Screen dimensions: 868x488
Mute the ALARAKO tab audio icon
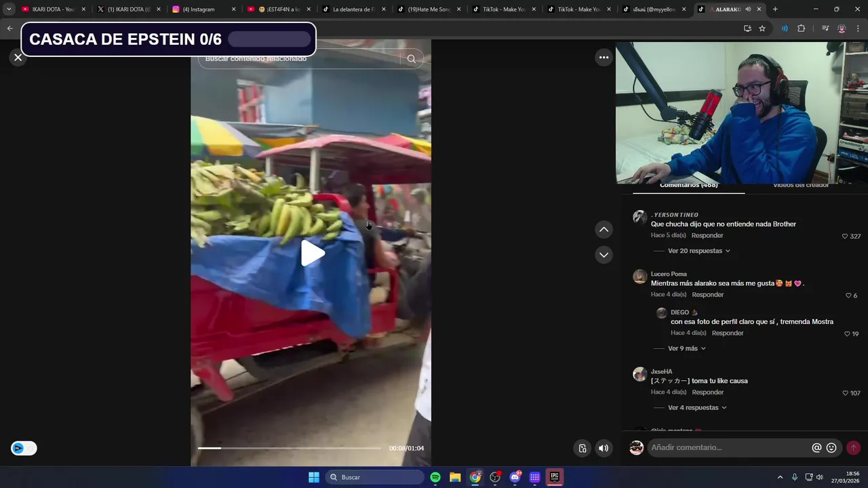pyautogui.click(x=748, y=9)
